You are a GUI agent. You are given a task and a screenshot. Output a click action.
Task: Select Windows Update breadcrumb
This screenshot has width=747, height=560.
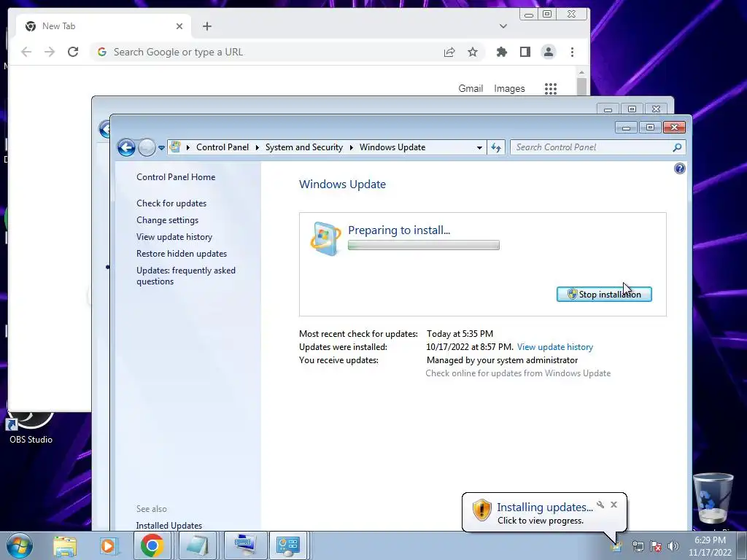(392, 147)
